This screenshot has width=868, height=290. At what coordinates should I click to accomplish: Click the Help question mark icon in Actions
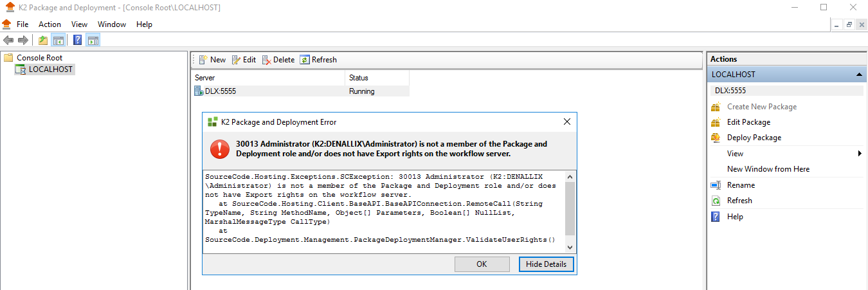(x=716, y=217)
